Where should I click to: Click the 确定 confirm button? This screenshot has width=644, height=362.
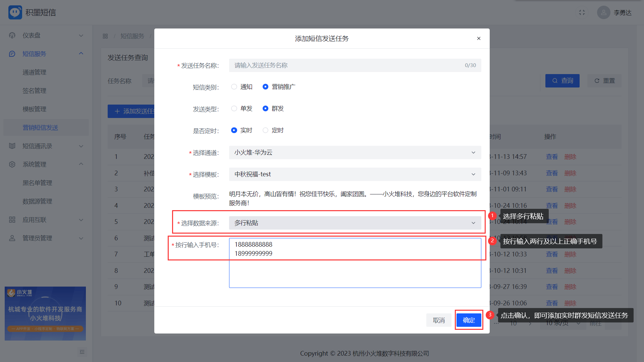pos(469,320)
